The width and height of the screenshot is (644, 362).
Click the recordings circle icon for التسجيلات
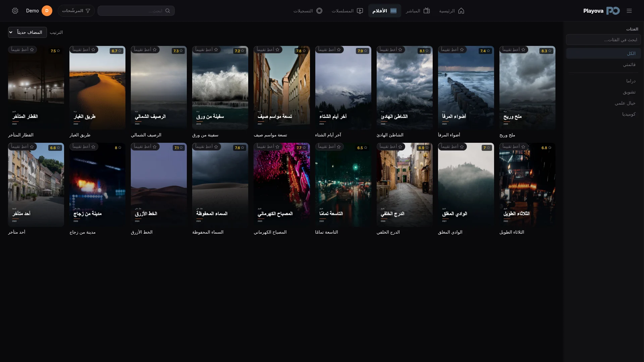319,11
